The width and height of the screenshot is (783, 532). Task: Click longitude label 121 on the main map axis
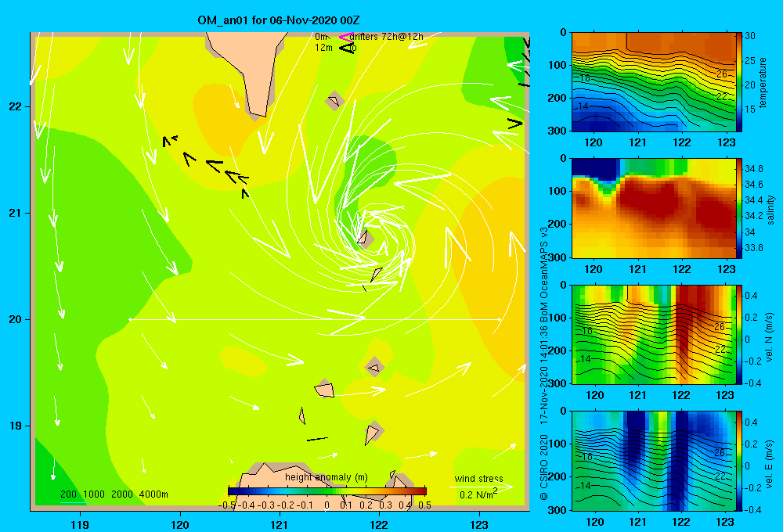pyautogui.click(x=280, y=524)
